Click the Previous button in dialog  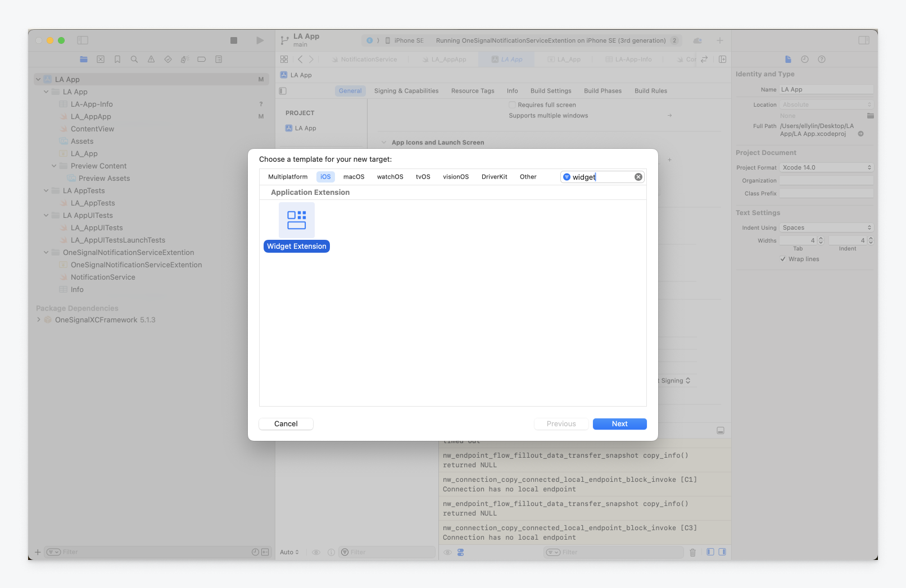click(561, 424)
